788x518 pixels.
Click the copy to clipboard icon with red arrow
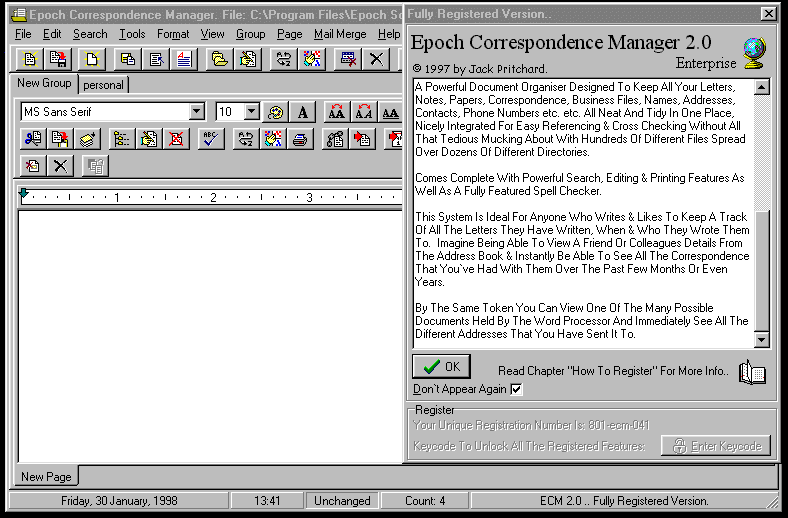[60, 139]
